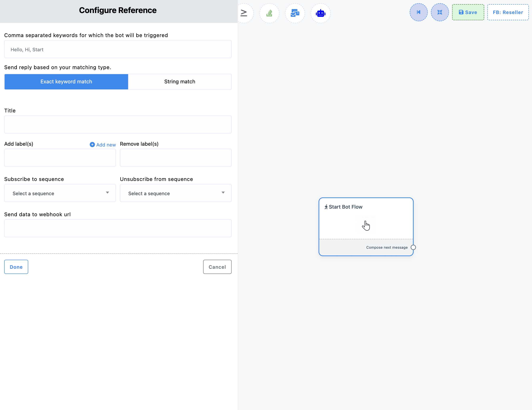This screenshot has width=532, height=410.
Task: Click the plus icon beside Add new
Action: (x=92, y=145)
